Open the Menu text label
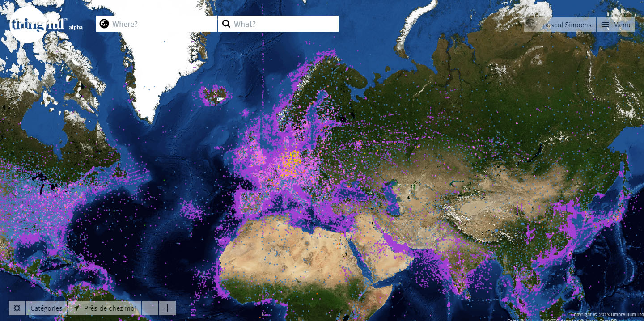 coord(622,25)
